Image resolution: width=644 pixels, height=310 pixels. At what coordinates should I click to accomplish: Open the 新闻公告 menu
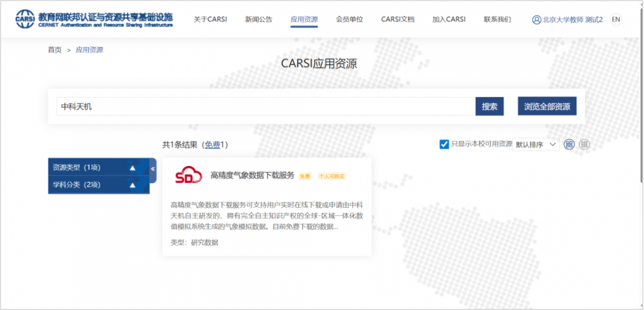(258, 19)
